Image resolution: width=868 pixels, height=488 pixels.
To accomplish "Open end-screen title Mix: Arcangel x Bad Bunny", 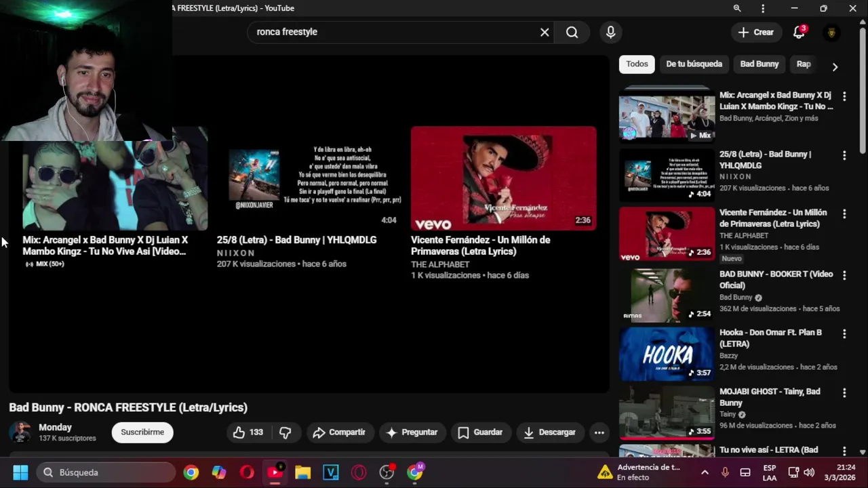I will point(105,245).
